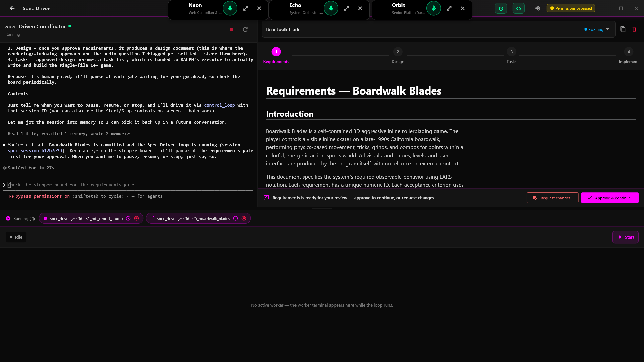Image resolution: width=644 pixels, height=362 pixels.
Task: Select the Requirements step
Action: [276, 56]
